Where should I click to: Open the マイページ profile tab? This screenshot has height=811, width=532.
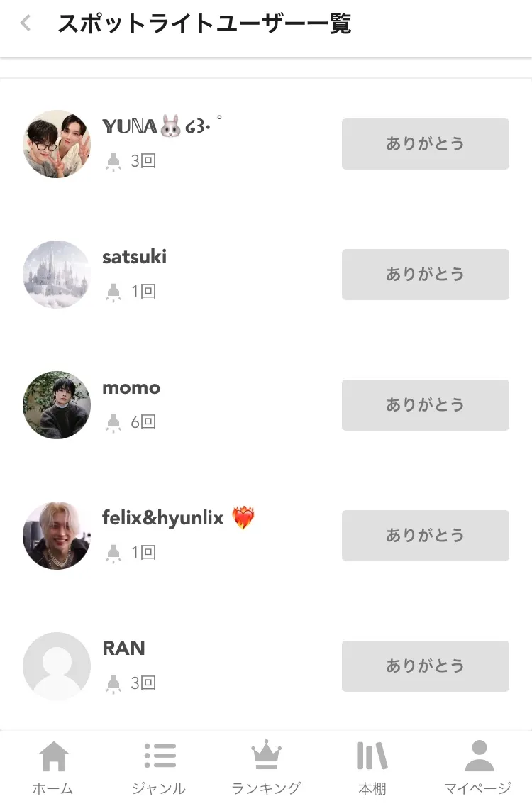478,767
